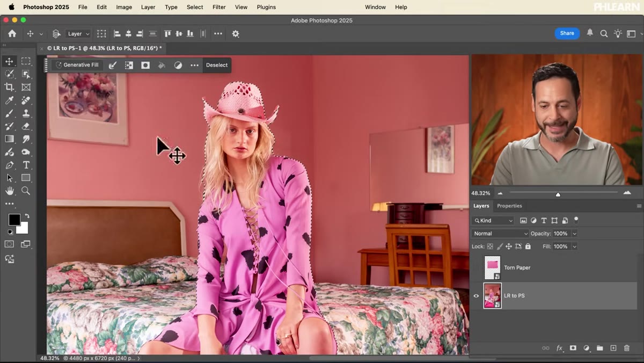The height and width of the screenshot is (363, 644).
Task: Show the Torn Paper layer
Action: [476, 267]
